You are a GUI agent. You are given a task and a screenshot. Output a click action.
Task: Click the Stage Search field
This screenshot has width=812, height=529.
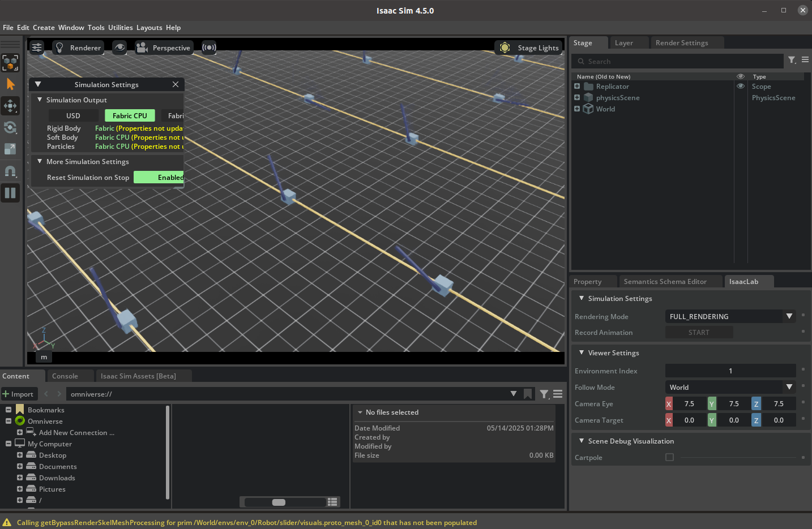click(x=677, y=61)
